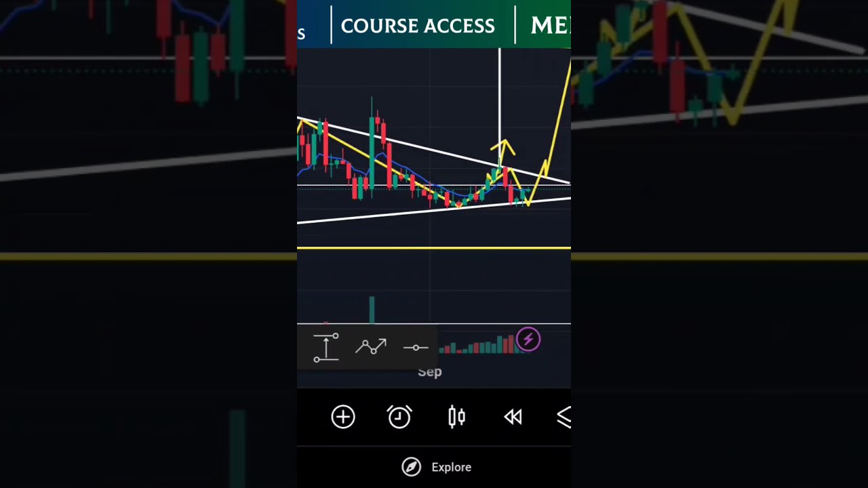Open the alarm clock alert icon
The width and height of the screenshot is (868, 488).
pyautogui.click(x=399, y=417)
